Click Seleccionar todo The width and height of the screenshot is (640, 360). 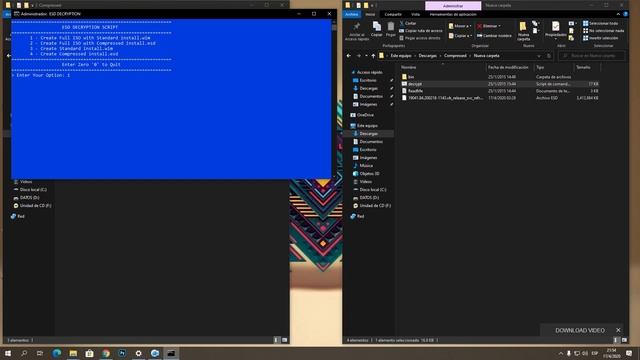pos(600,23)
